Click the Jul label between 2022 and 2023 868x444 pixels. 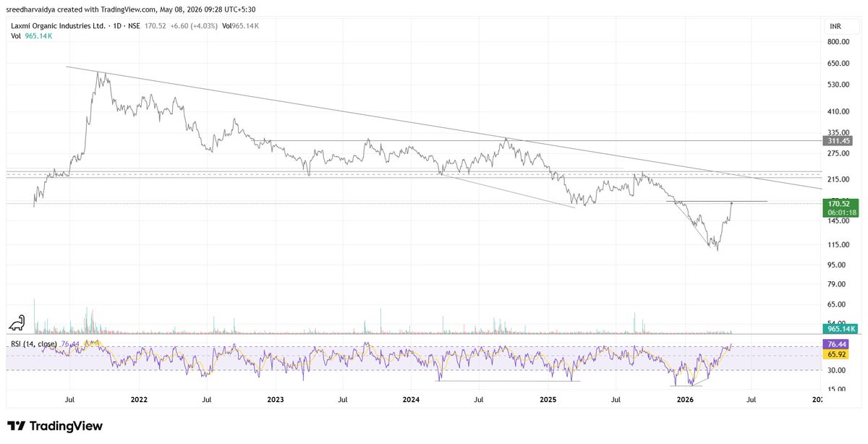point(207,399)
